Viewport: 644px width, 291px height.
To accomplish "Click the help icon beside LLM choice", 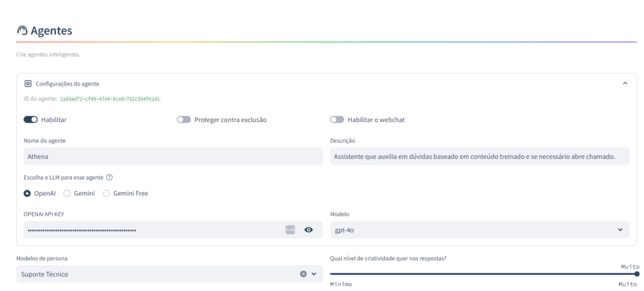I will tap(109, 178).
